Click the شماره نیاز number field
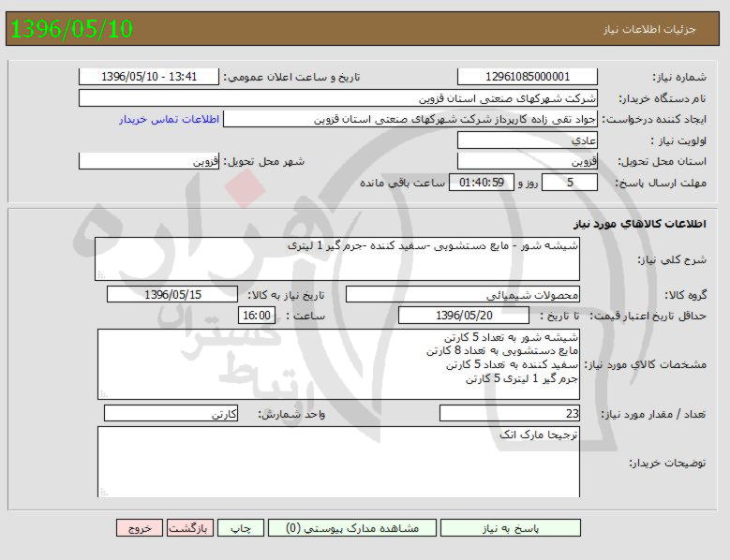 527,77
